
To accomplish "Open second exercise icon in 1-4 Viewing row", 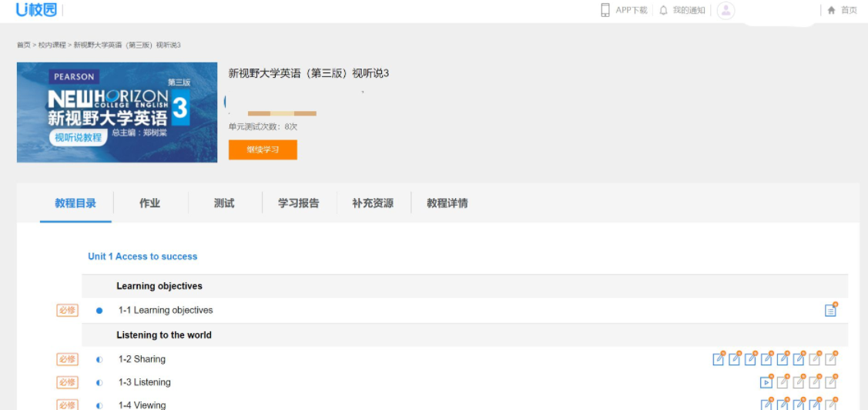I will click(783, 405).
